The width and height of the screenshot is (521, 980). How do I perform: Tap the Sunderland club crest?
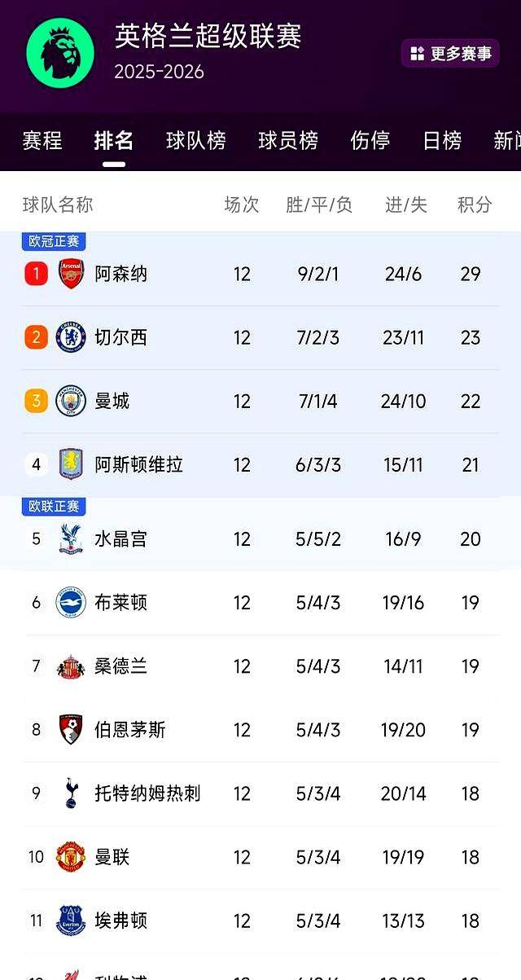[71, 666]
